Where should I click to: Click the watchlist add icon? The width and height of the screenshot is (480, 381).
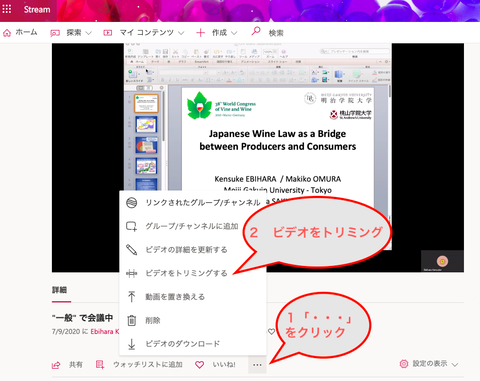coord(100,364)
